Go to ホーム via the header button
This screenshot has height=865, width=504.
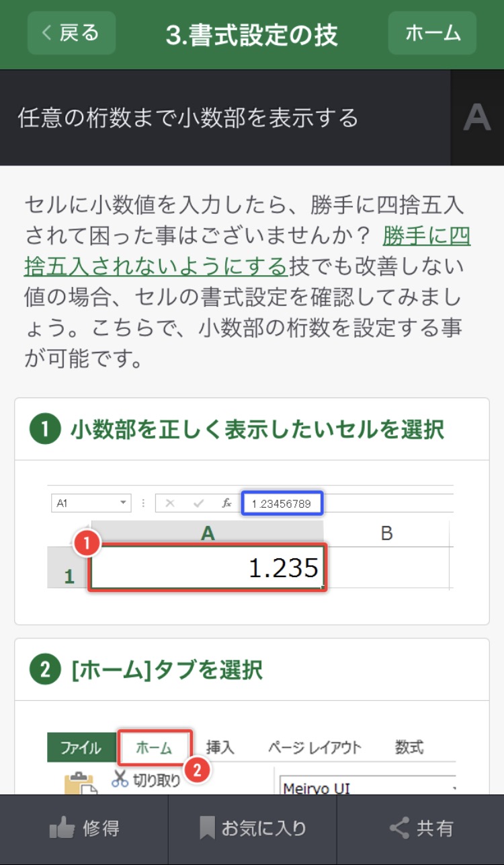coord(432,33)
